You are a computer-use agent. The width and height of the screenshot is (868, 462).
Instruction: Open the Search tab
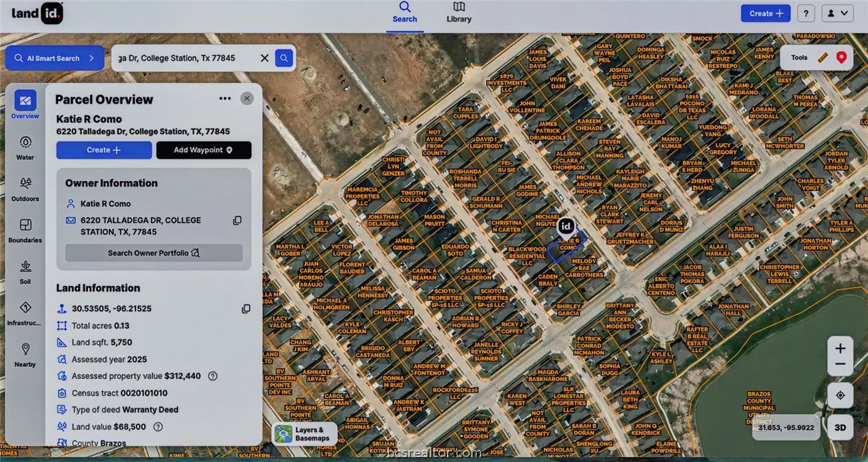tap(405, 13)
